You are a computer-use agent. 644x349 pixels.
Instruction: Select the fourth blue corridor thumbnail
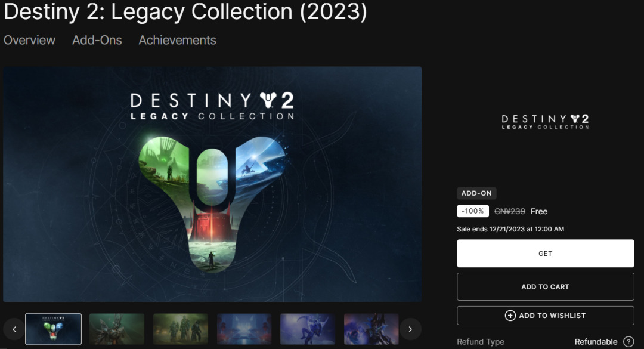tap(244, 329)
